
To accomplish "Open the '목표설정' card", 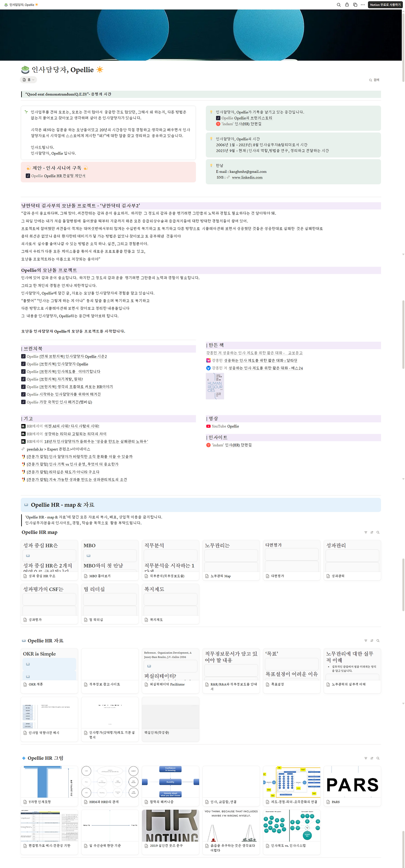I will (291, 670).
